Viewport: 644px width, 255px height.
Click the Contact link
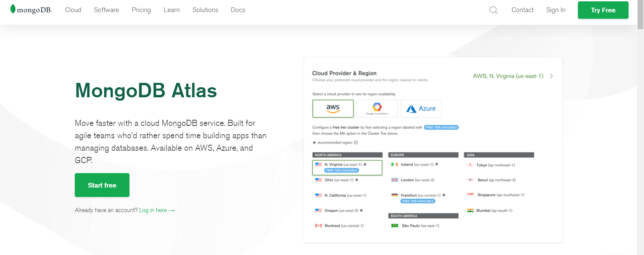523,10
